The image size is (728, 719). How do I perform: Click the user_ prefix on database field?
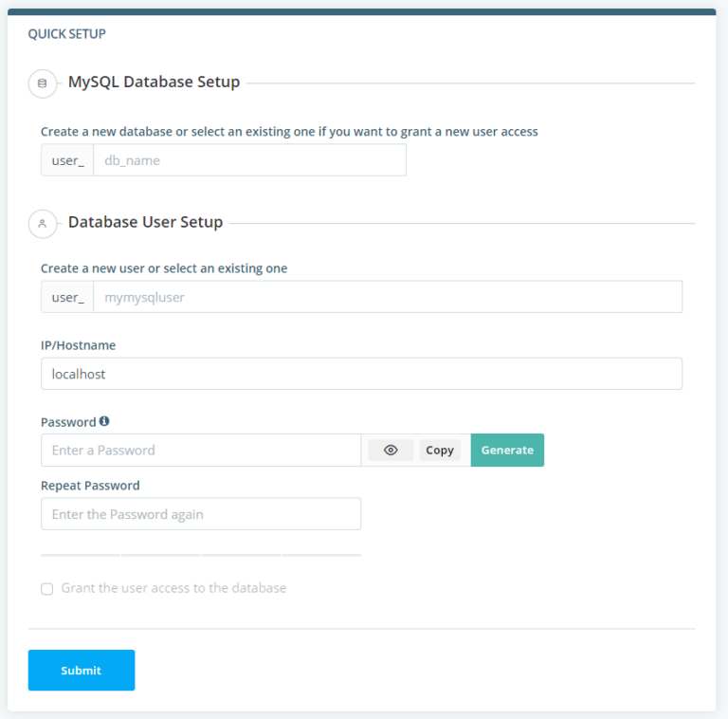tap(68, 160)
